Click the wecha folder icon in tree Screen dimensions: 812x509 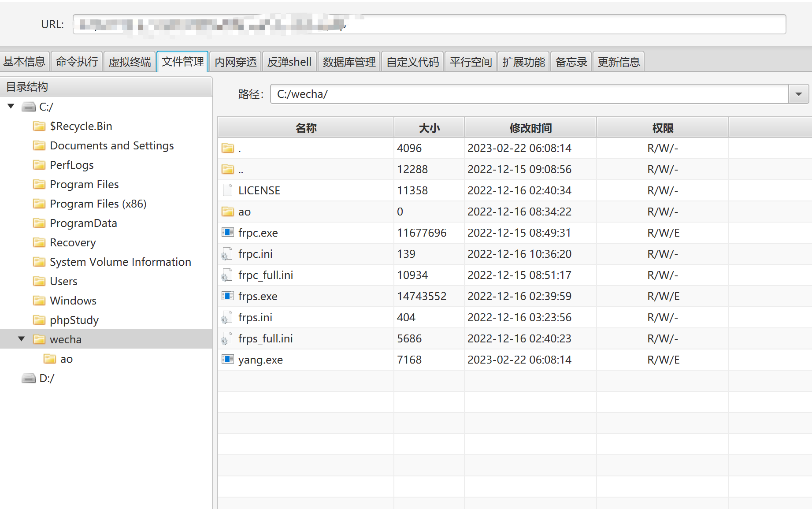tap(39, 339)
